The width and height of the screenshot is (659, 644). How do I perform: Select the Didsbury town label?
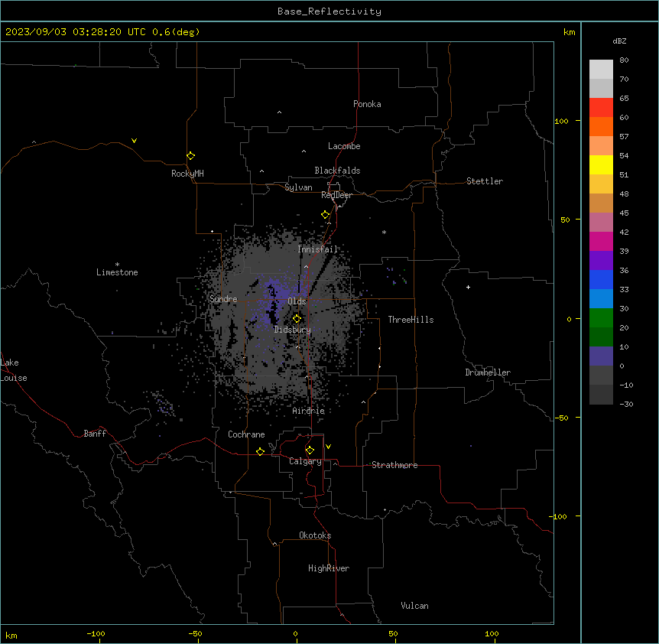point(293,330)
